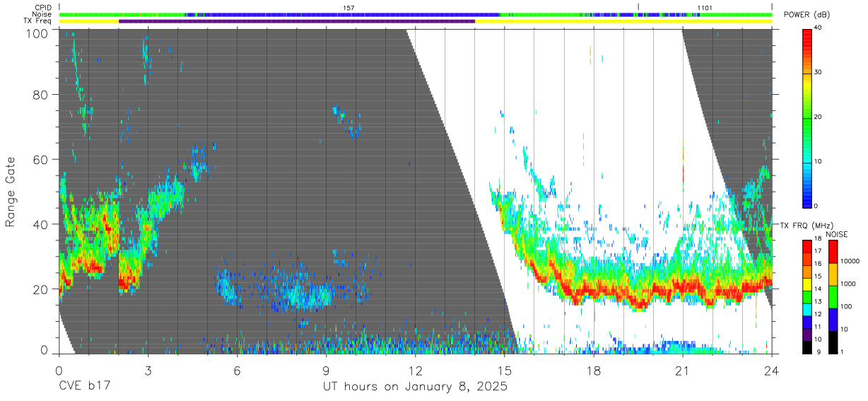Image resolution: width=868 pixels, height=401 pixels.
Task: Click the 9 hour tick on time axis
Action: (326, 370)
